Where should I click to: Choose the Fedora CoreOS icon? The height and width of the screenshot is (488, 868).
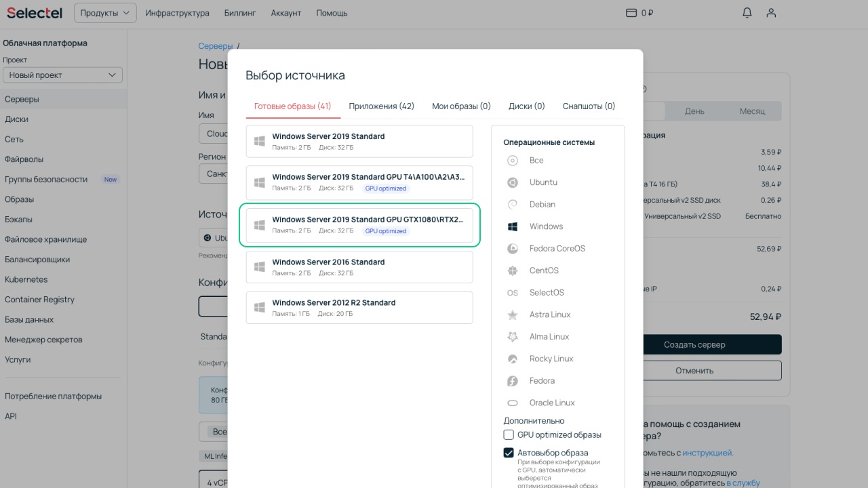[x=513, y=249]
